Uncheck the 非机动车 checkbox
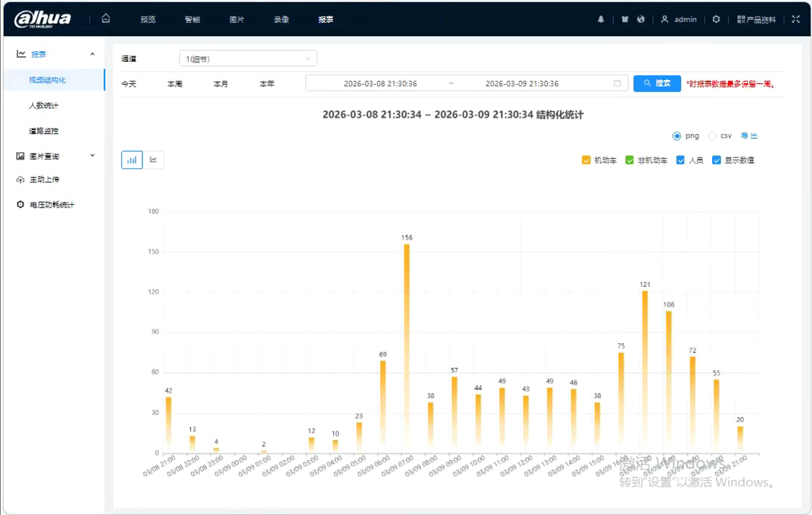The height and width of the screenshot is (515, 812). pos(629,160)
